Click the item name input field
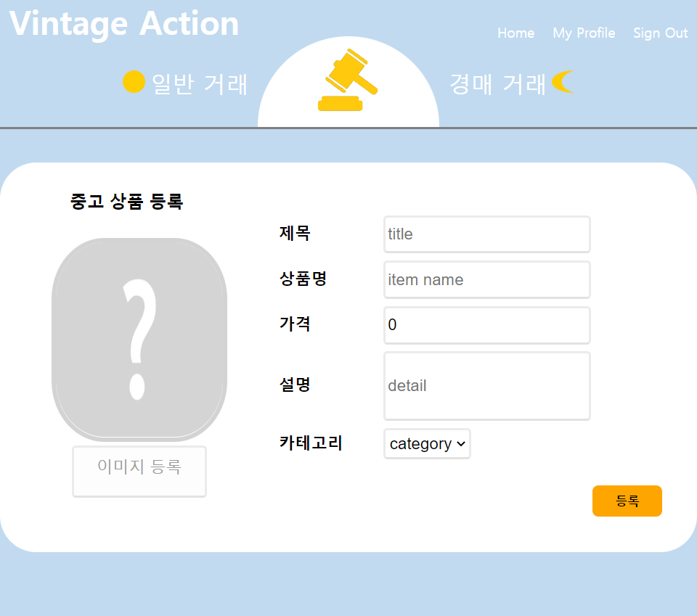Image resolution: width=697 pixels, height=616 pixels. coord(486,279)
